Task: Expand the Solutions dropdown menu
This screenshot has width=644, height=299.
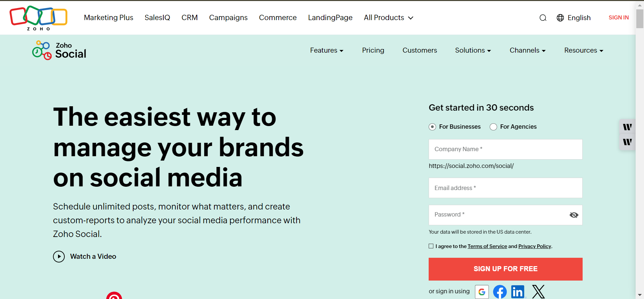Action: point(473,50)
